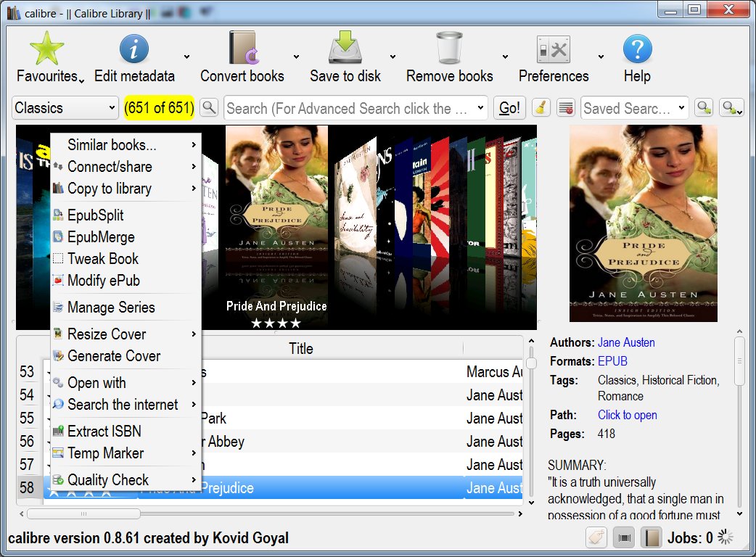756x557 pixels.
Task: Click the Jobs spinner icon
Action: [x=725, y=537]
